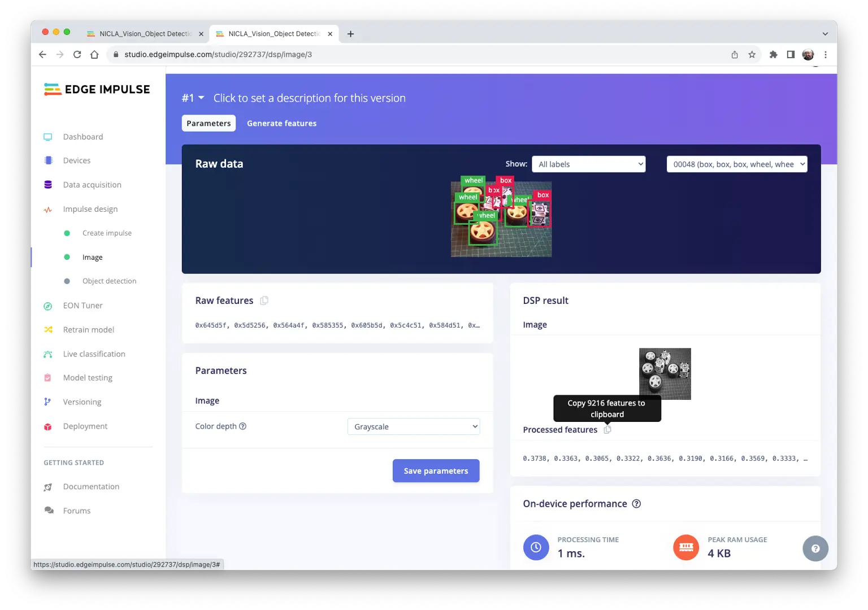Open the Documentation link
The height and width of the screenshot is (610, 868).
pyautogui.click(x=91, y=487)
